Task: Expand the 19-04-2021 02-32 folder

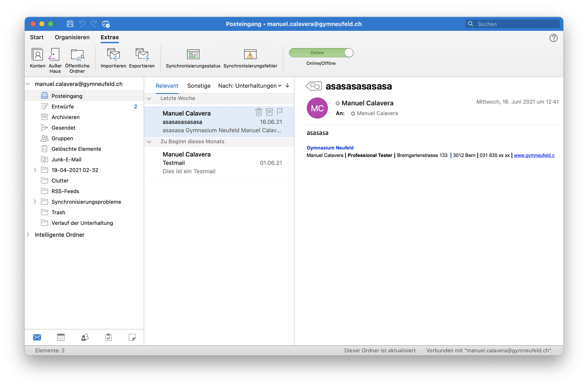Action: click(x=35, y=170)
